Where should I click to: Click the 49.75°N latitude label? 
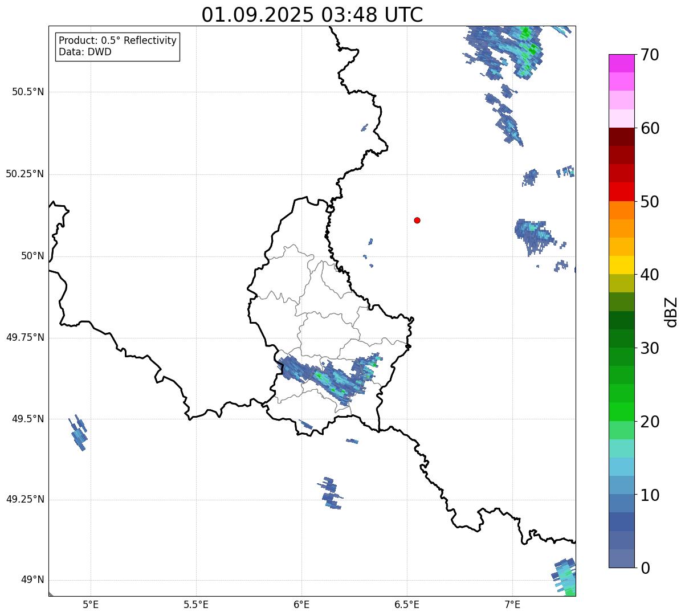(25, 337)
